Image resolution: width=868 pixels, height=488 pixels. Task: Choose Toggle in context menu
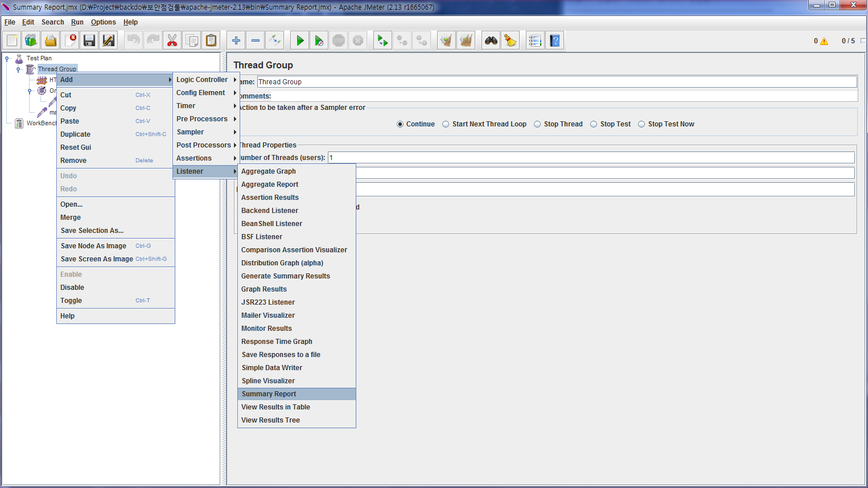coord(116,301)
